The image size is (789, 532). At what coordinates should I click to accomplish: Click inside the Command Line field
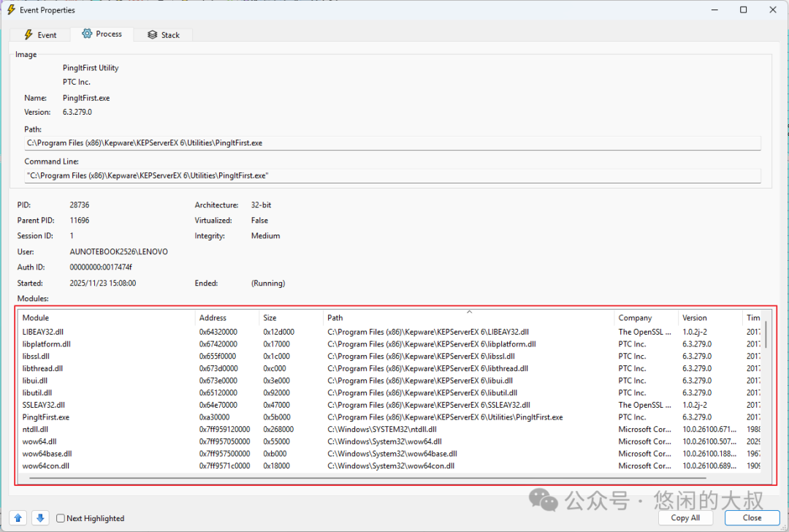pos(392,175)
